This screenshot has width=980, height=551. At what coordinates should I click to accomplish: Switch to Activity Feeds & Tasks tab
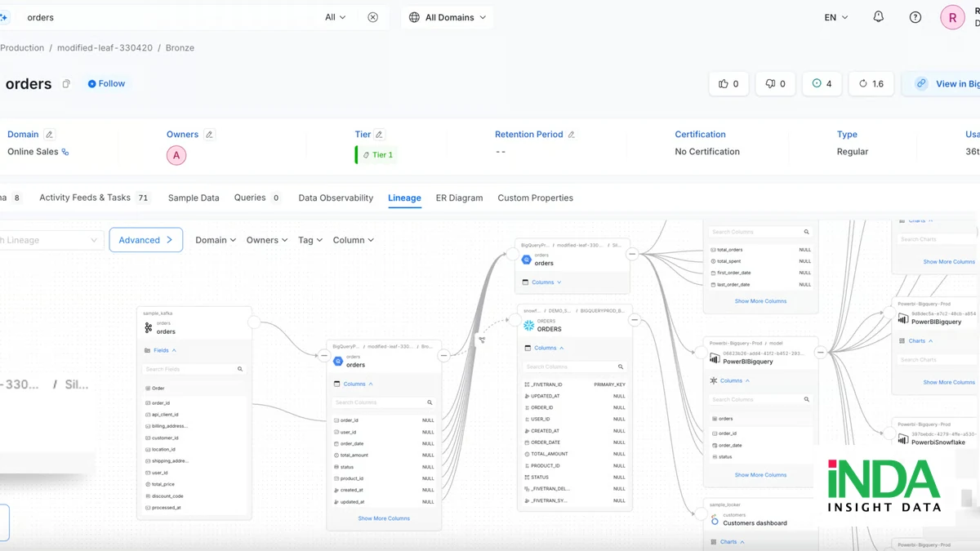tap(95, 198)
